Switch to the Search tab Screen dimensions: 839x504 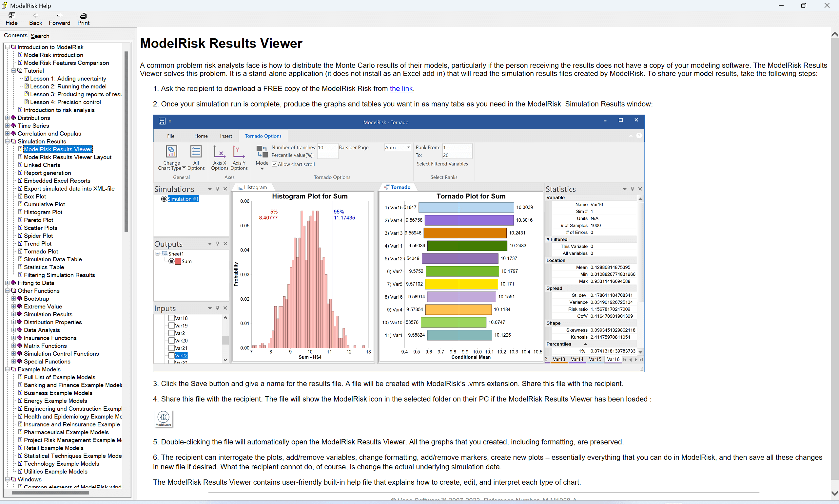[x=40, y=36]
